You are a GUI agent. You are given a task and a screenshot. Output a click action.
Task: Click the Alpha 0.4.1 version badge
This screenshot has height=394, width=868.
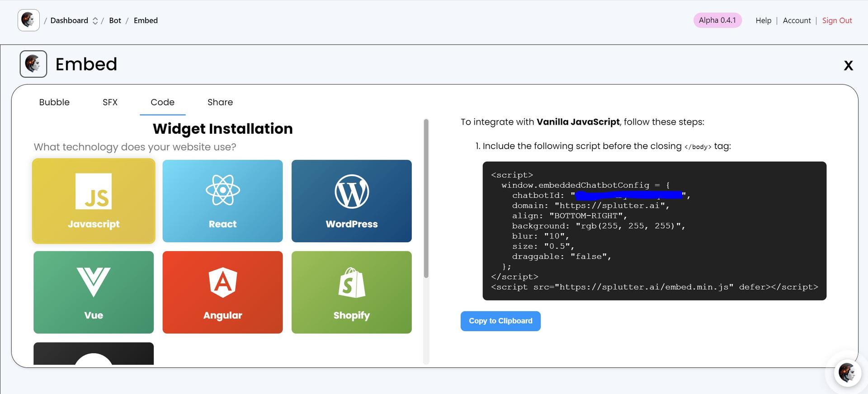[717, 20]
